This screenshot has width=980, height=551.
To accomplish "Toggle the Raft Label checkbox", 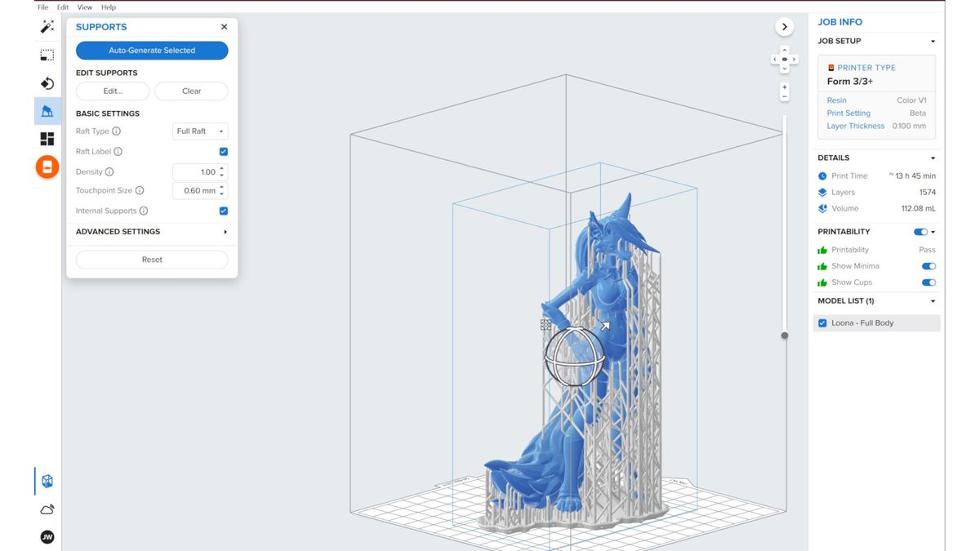I will pyautogui.click(x=223, y=151).
